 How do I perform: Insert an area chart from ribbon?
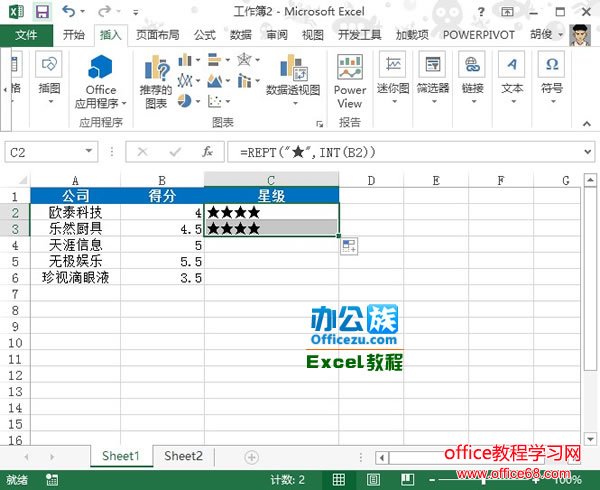coord(214,81)
